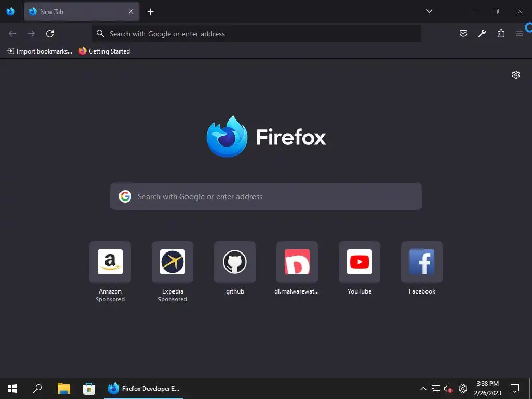Focus the center Google search box
The image size is (532, 399).
[266, 196]
